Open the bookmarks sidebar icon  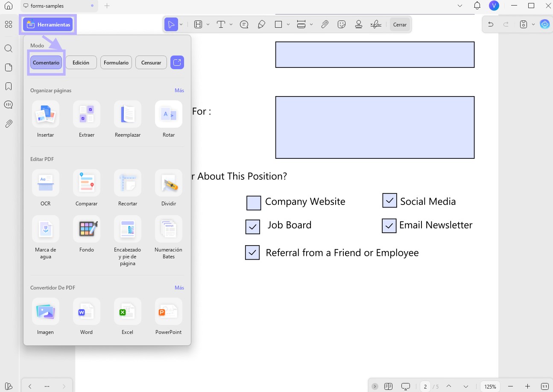[x=8, y=86]
